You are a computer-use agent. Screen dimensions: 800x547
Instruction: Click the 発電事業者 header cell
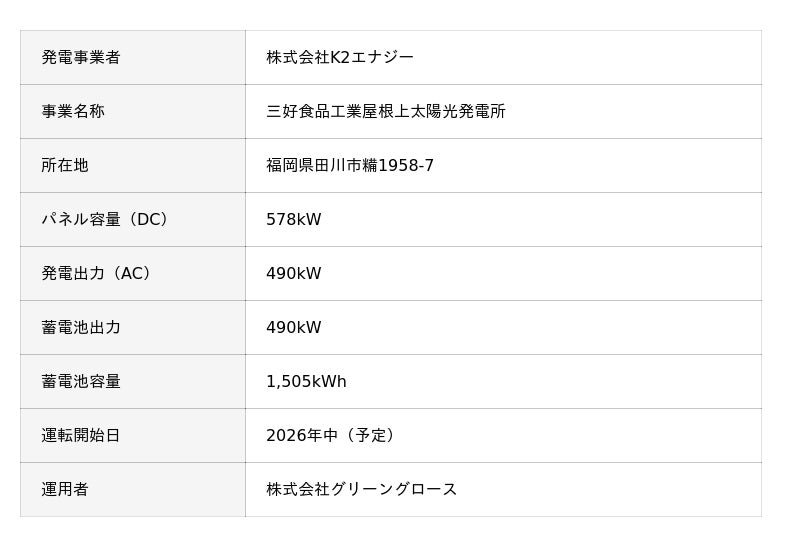coord(81,57)
